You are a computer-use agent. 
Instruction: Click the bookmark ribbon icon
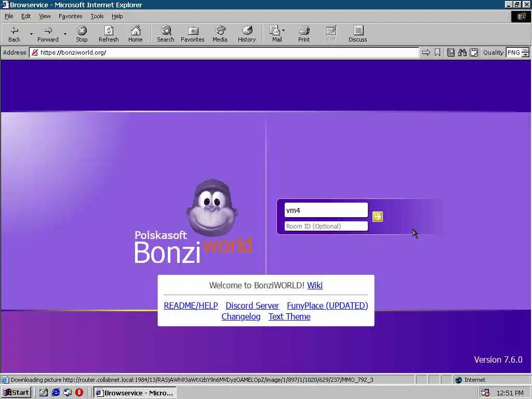437,52
